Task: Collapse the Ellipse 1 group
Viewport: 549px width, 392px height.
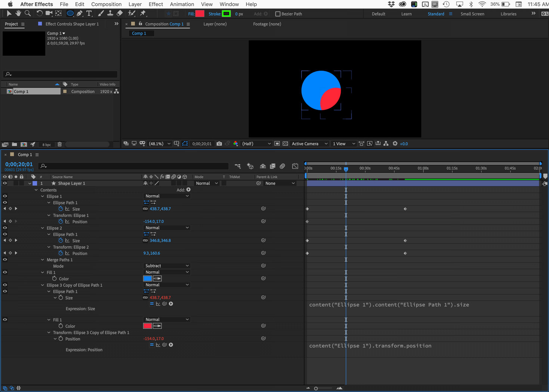Action: click(43, 196)
